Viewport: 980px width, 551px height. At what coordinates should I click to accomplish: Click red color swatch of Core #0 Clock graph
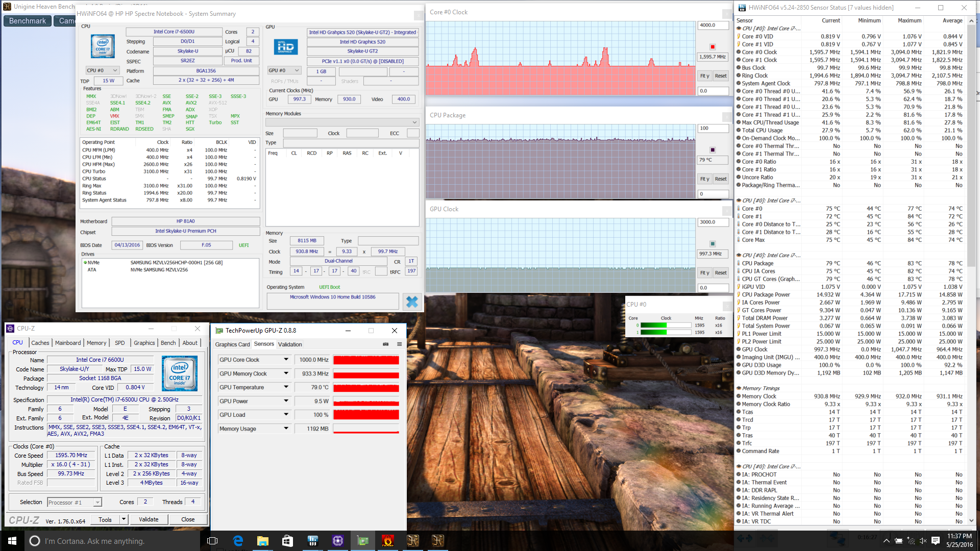(x=713, y=47)
